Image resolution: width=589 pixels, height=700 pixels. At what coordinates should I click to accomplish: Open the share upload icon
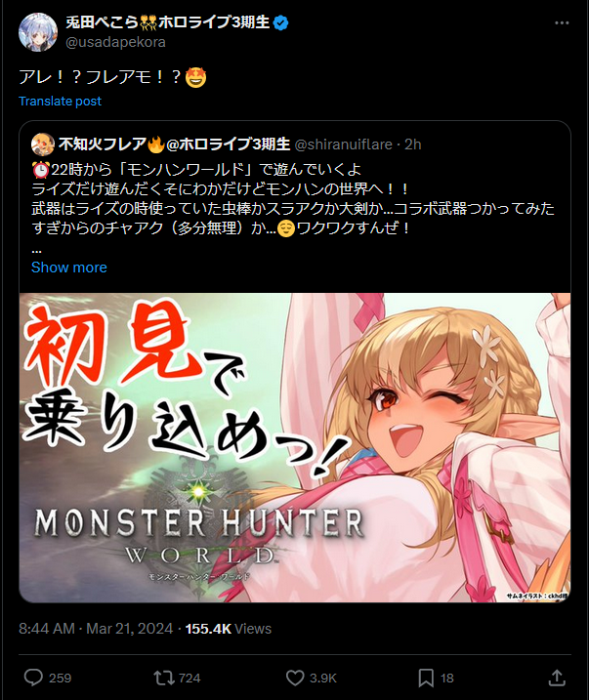coord(557,678)
